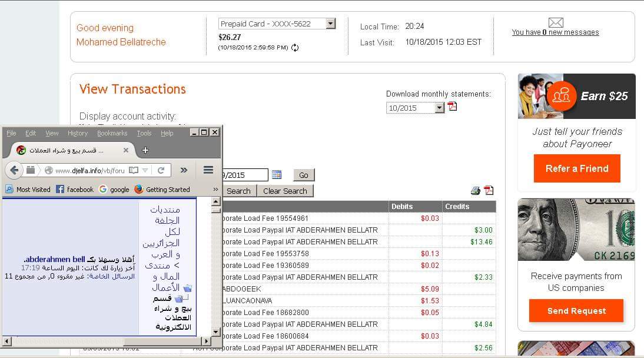Open the calendar date picker
Image resolution: width=644 pixels, height=358 pixels.
277,175
